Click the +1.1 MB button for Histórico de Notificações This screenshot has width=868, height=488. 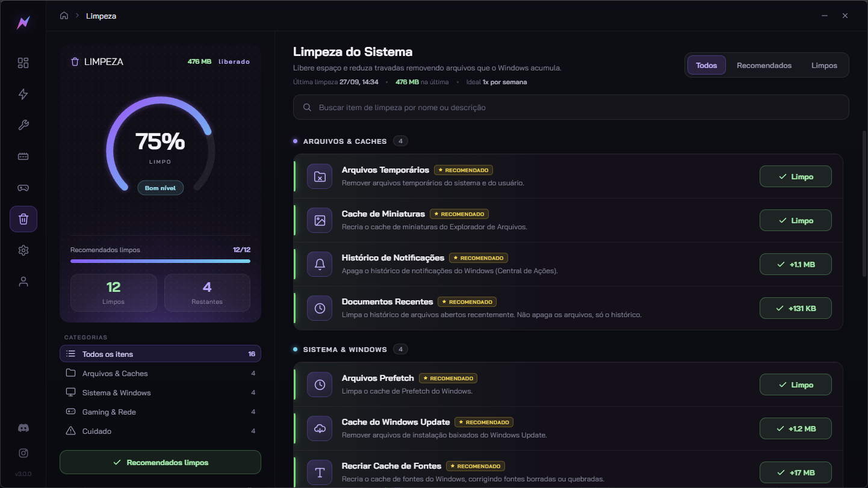pyautogui.click(x=796, y=264)
